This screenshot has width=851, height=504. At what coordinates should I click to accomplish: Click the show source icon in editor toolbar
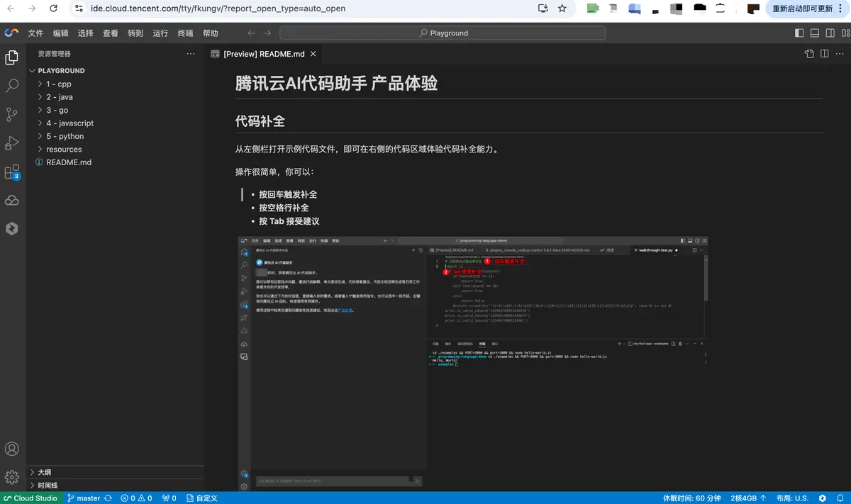[x=809, y=54]
